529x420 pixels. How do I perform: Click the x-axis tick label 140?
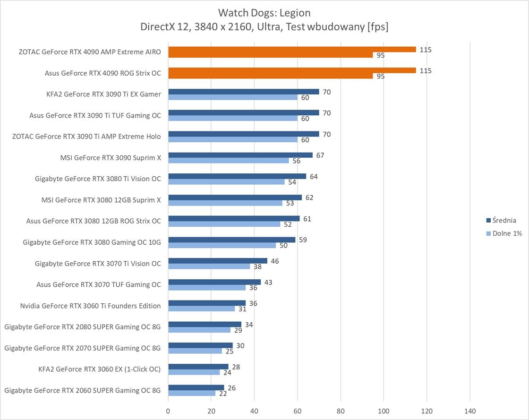tap(470, 411)
